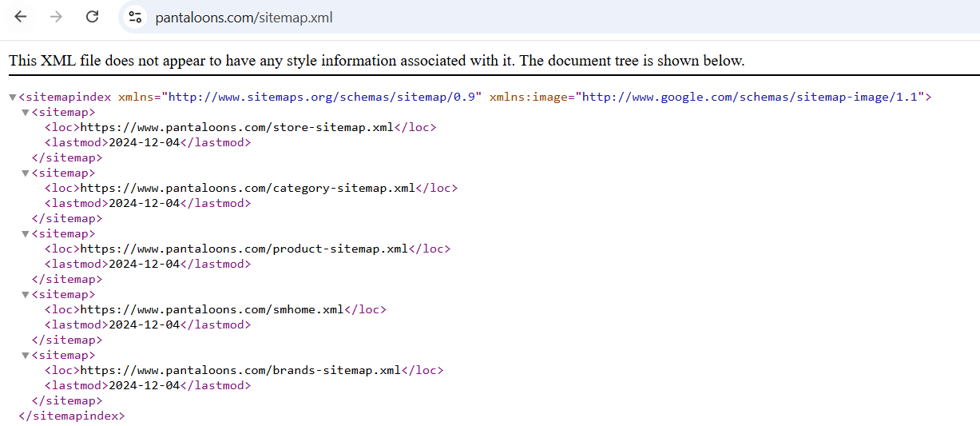Click the product-sitemap.xml URL text

pos(244,249)
